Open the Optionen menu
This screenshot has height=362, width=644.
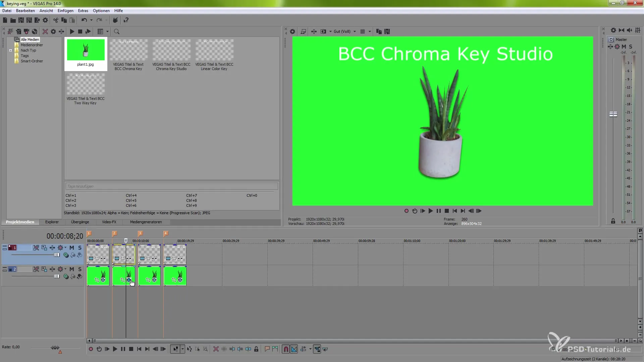101,11
